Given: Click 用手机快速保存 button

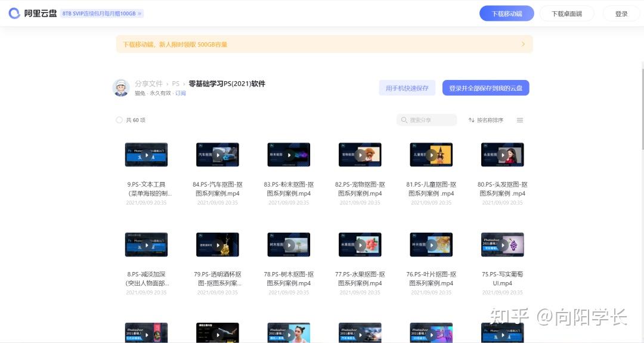Looking at the screenshot, I should [x=407, y=88].
